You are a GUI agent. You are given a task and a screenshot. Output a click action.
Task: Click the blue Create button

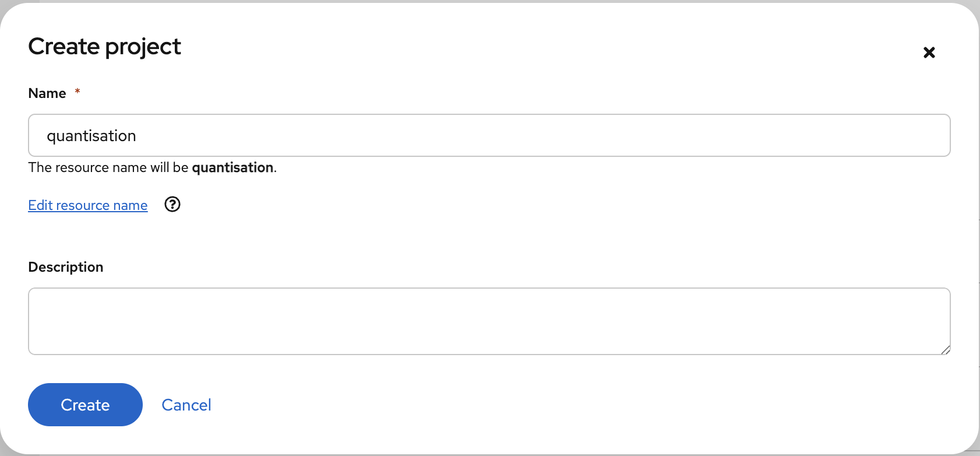coord(85,405)
